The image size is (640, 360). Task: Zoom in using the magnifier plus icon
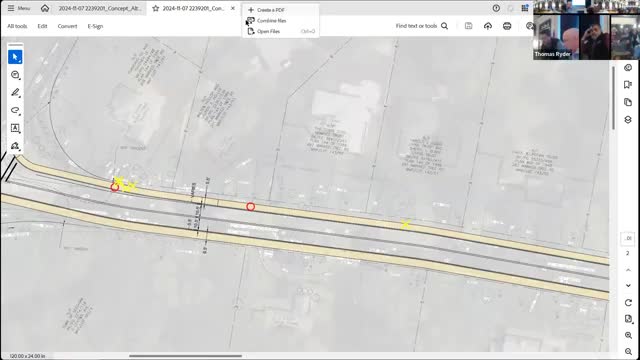628,335
